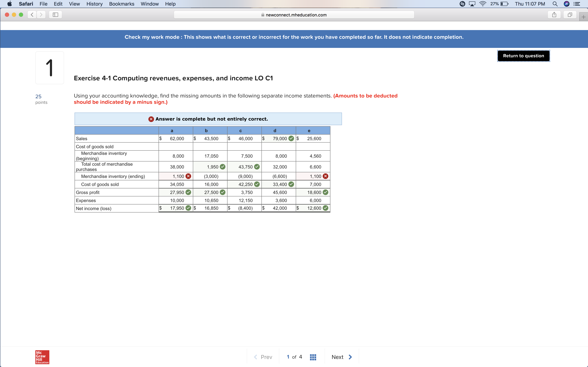Go to the Next question
Image resolution: width=588 pixels, height=367 pixels.
(x=341, y=357)
